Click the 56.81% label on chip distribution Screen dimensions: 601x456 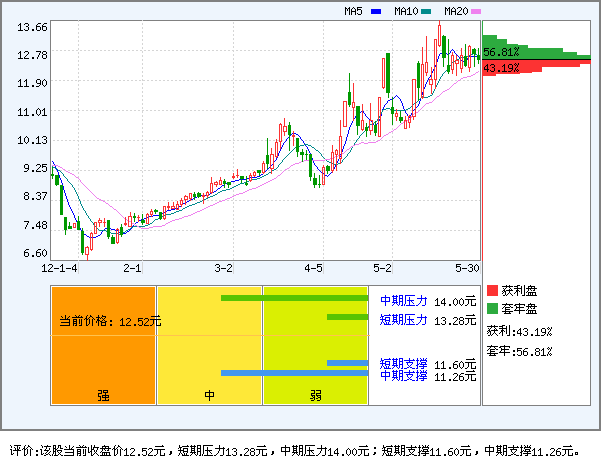click(x=502, y=51)
